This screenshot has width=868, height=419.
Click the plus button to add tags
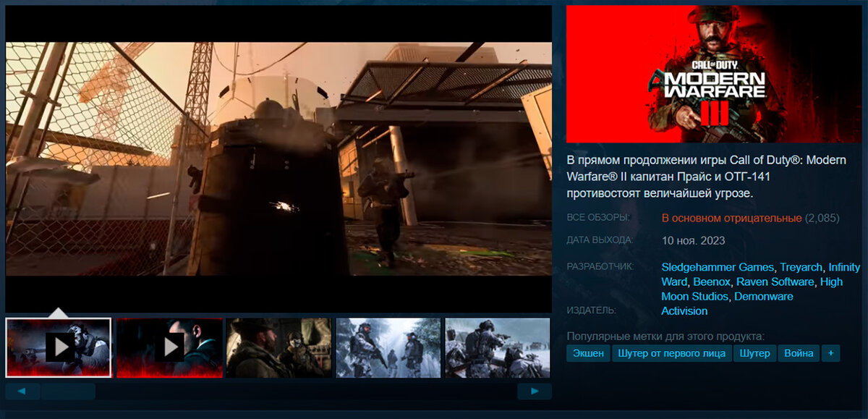tap(830, 353)
